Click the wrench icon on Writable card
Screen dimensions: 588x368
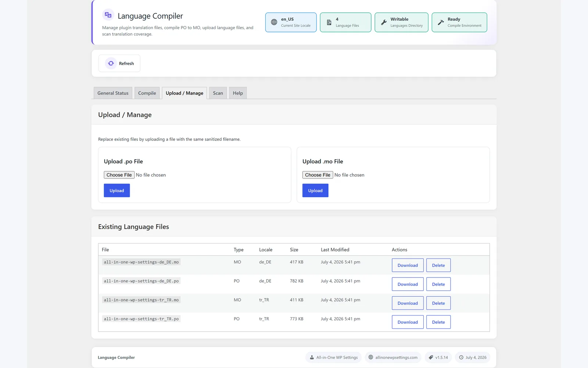click(384, 22)
